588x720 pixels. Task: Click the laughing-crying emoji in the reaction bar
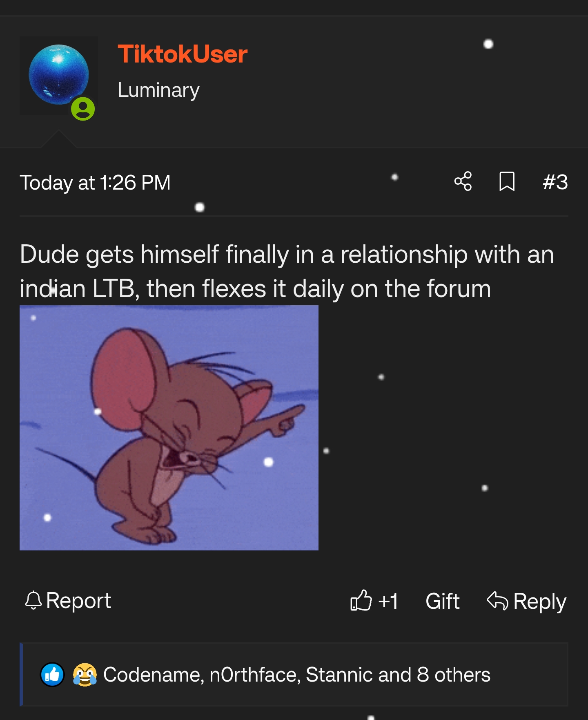tap(85, 675)
